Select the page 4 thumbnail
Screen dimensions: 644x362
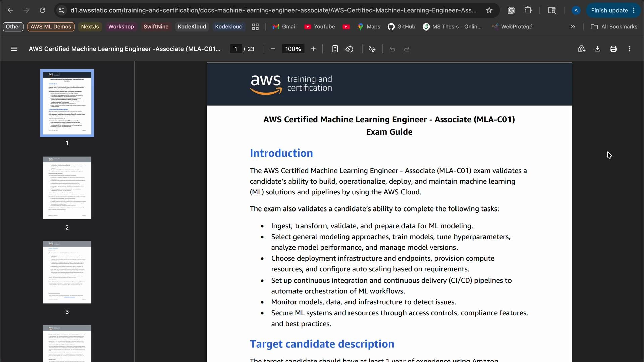pos(67,344)
